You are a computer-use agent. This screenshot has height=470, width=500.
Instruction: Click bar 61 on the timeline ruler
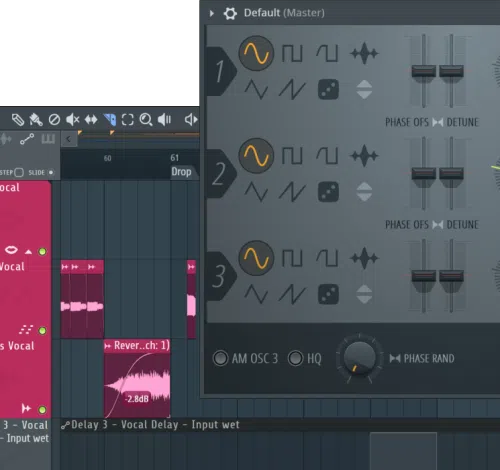[x=174, y=158]
